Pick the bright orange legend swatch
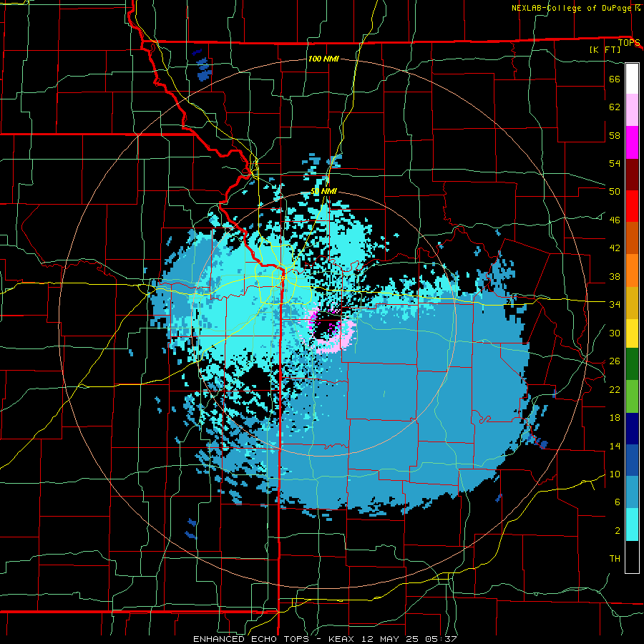The height and width of the screenshot is (644, 644). click(x=632, y=270)
